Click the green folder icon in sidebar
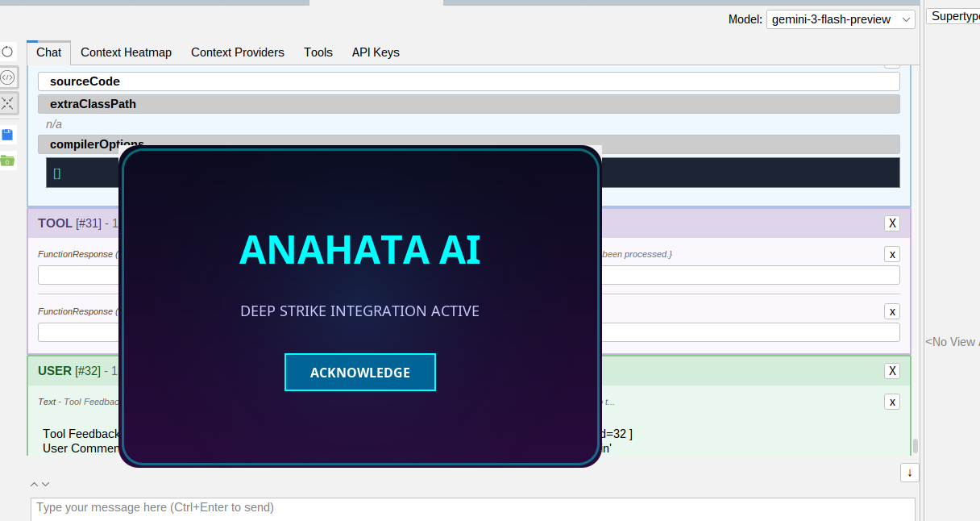This screenshot has width=980, height=521. [7, 160]
